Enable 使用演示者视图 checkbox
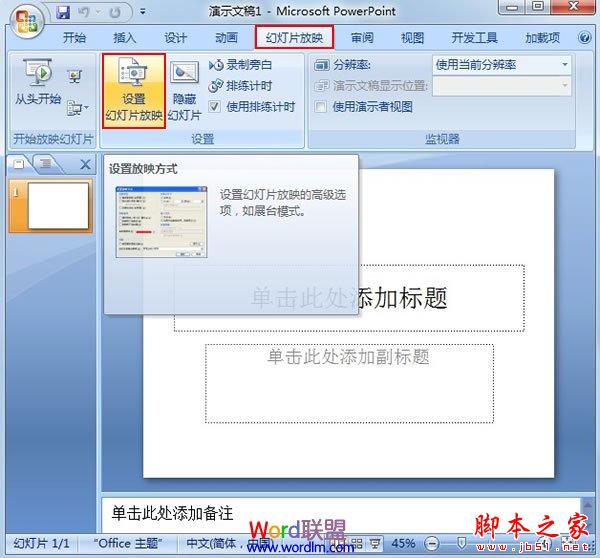The width and height of the screenshot is (600, 558). pos(321,106)
